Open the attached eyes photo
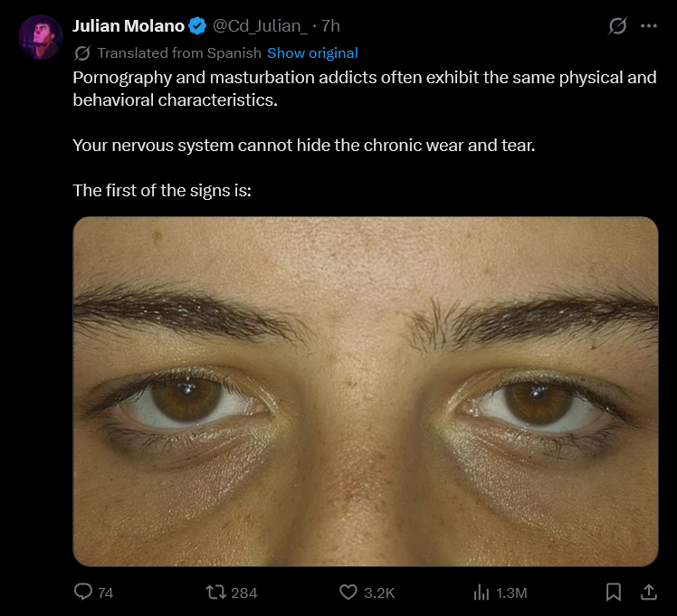This screenshot has width=677, height=616. point(366,392)
